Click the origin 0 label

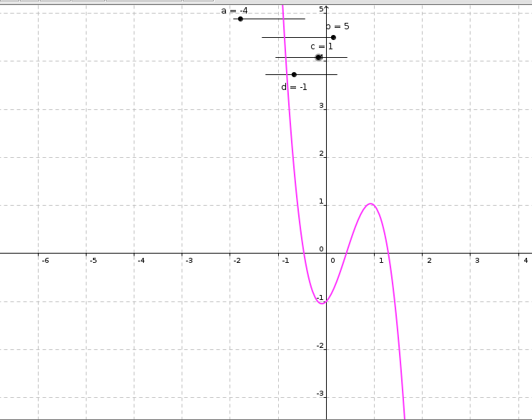coord(321,249)
